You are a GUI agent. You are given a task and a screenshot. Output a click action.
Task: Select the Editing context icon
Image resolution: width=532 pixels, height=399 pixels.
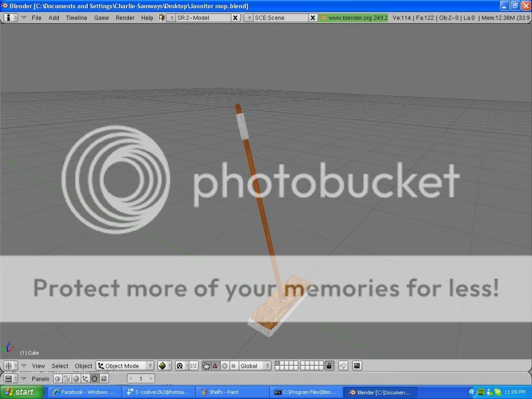[x=95, y=379]
